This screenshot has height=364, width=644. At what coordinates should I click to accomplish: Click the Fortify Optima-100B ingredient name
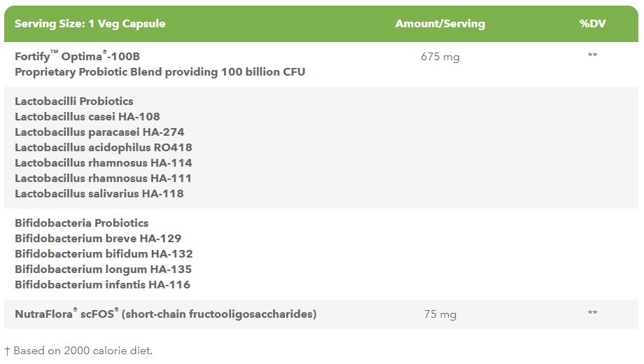coord(83,56)
